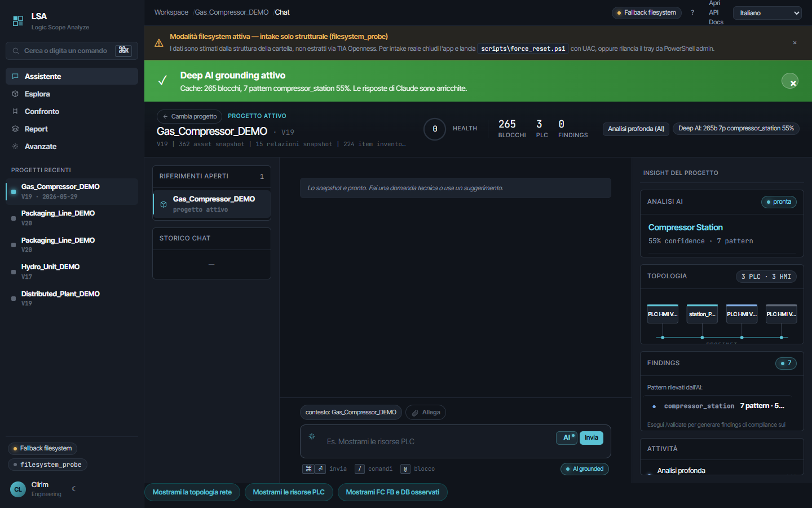Click the Fallback filesystem header status pill

pos(647,13)
